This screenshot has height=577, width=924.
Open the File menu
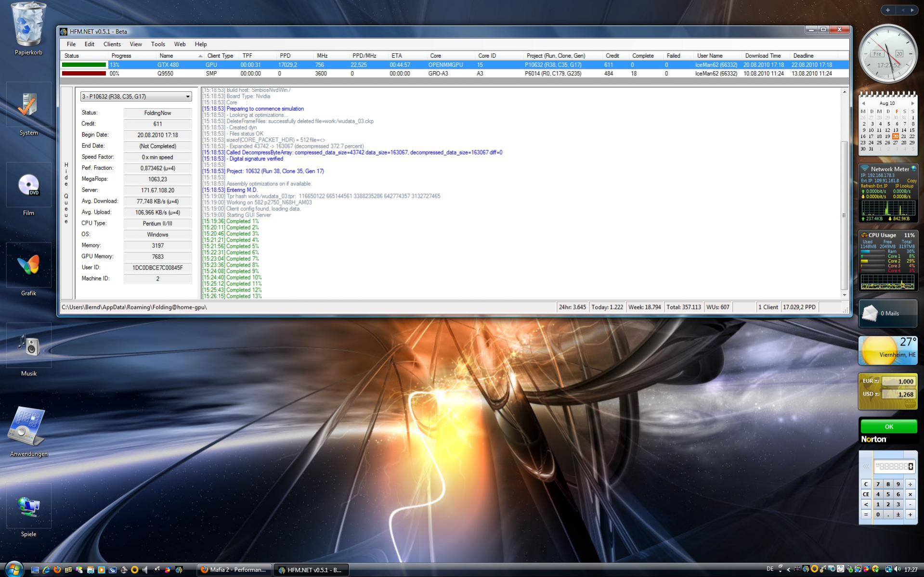(71, 44)
